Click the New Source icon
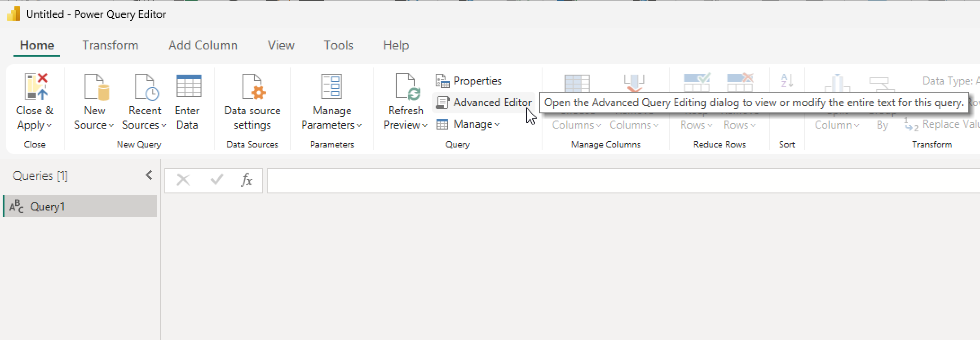This screenshot has width=980, height=340. 97,86
